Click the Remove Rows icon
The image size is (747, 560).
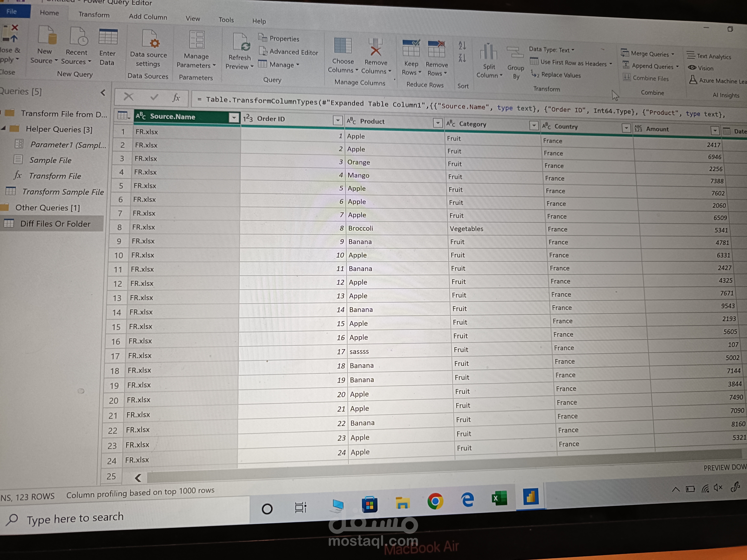pos(436,49)
